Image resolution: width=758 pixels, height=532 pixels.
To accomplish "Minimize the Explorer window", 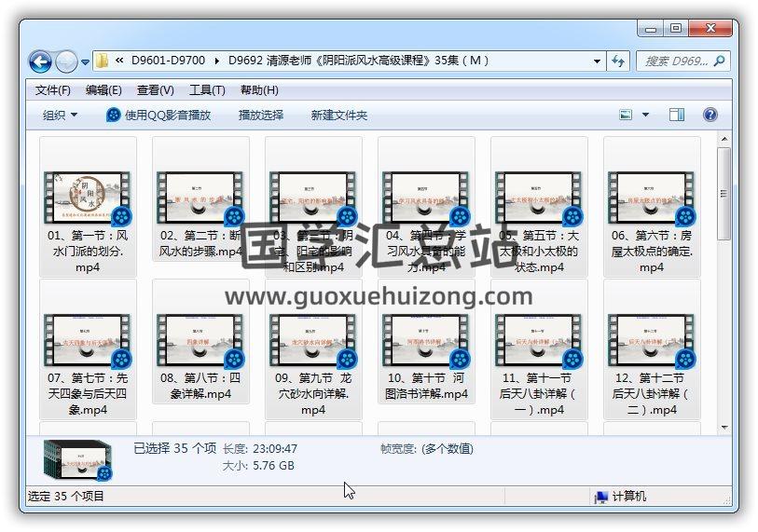I will point(651,29).
